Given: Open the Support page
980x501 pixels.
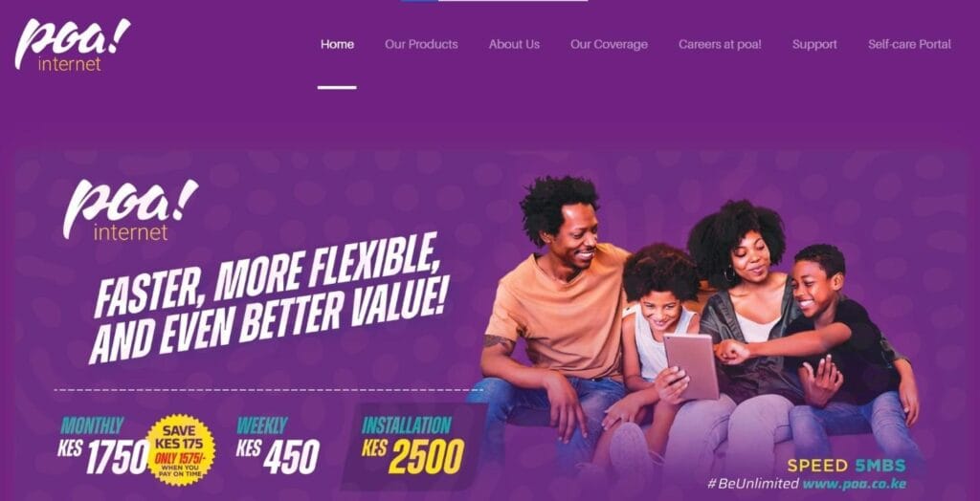Looking at the screenshot, I should [814, 44].
